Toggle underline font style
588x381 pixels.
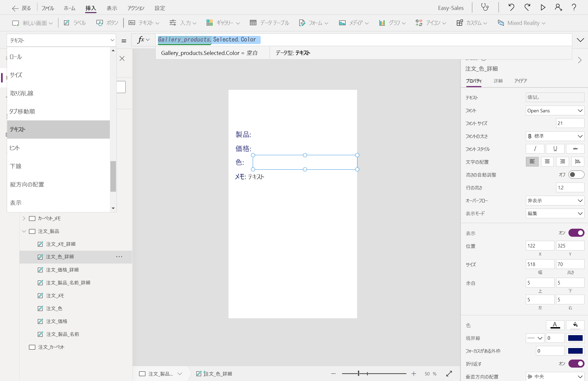coord(555,149)
